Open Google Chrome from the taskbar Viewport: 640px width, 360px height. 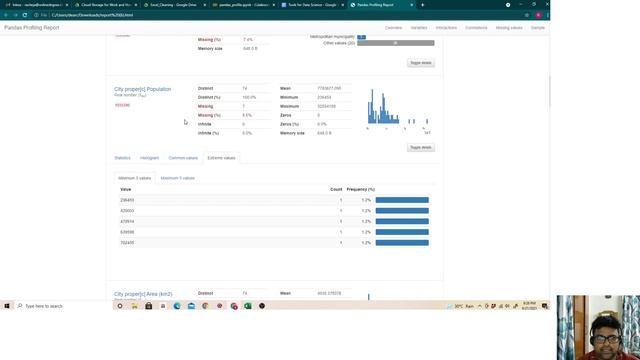[205, 306]
